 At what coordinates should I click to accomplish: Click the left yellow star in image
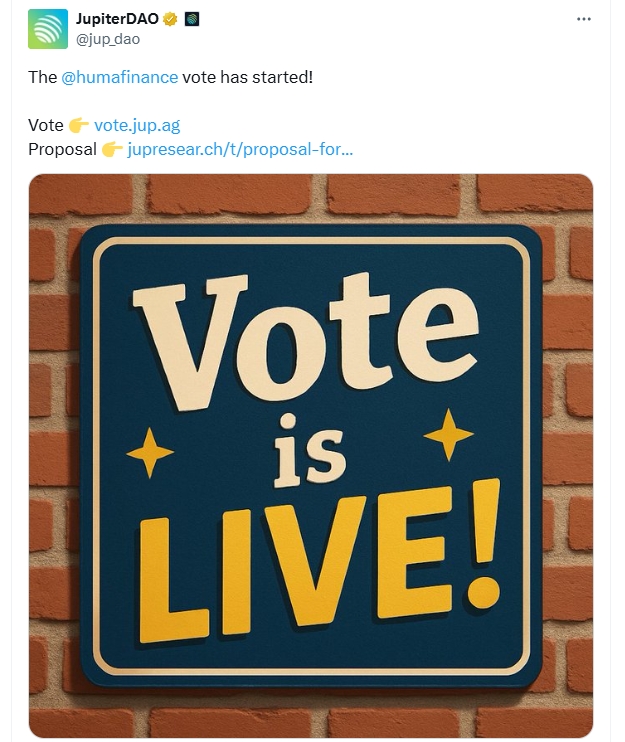[150, 453]
